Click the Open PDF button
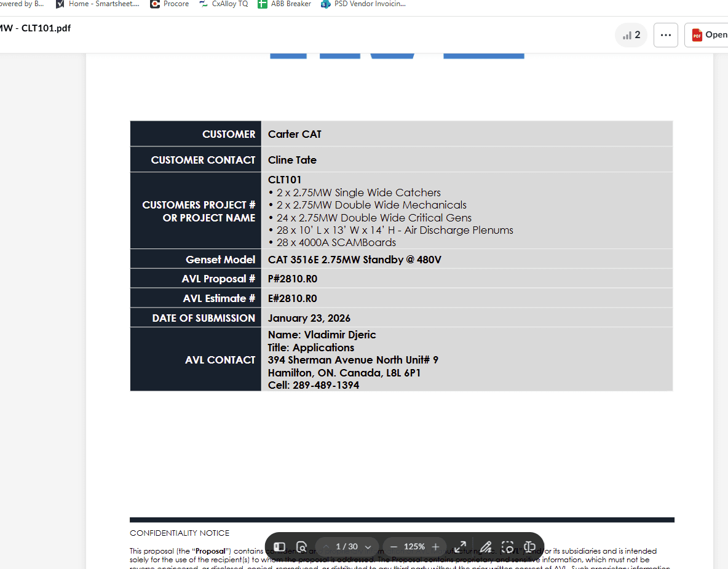This screenshot has width=728, height=569. [x=706, y=35]
